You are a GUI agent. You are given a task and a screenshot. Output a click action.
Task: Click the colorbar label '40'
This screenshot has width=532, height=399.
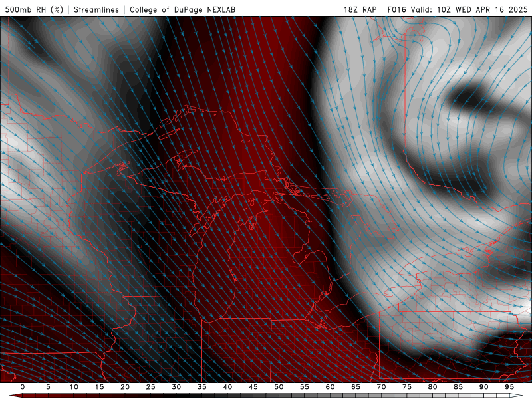[x=227, y=387]
